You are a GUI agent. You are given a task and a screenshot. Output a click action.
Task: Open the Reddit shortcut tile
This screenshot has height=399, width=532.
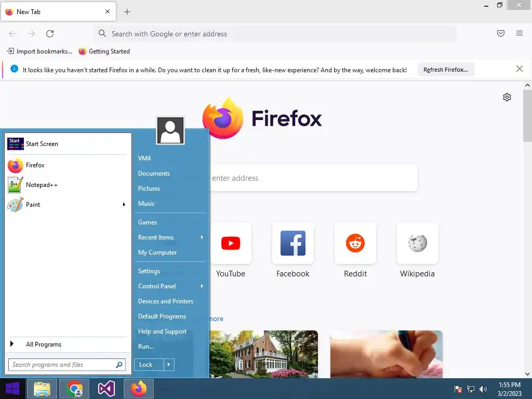355,243
